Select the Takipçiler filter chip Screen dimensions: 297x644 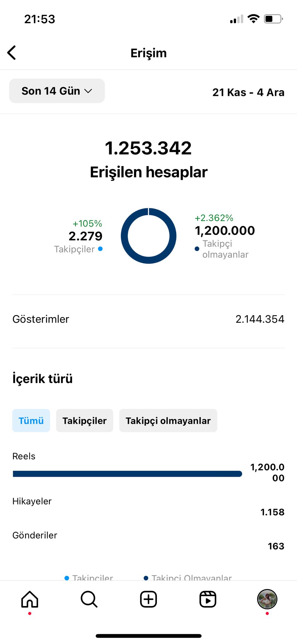[x=84, y=420]
